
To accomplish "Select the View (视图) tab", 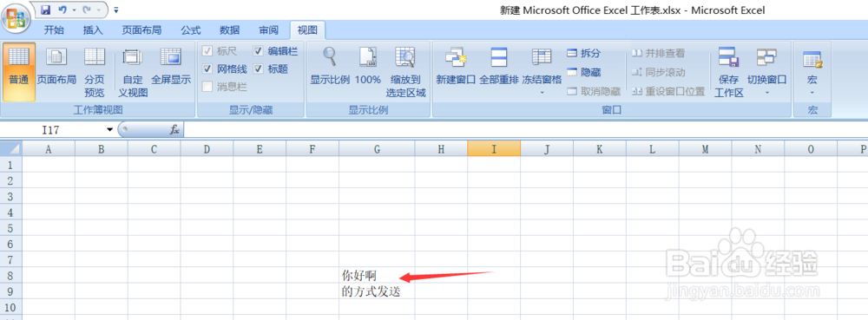I will [x=307, y=30].
